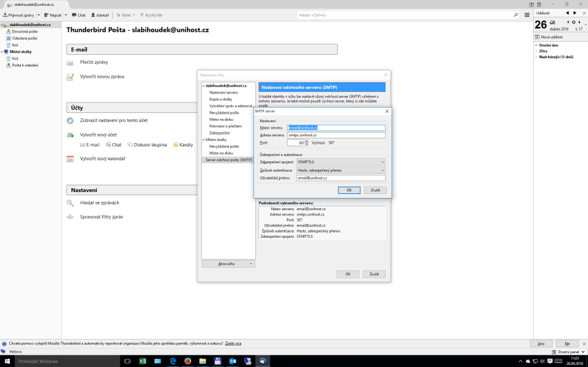The image size is (588, 367).
Task: Collapse Místní složky in the folder pane
Action: pos(2,52)
